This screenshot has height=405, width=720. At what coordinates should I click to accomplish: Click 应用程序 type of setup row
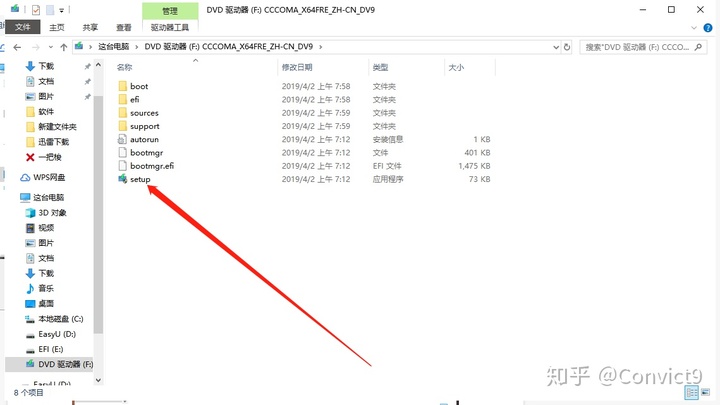388,179
